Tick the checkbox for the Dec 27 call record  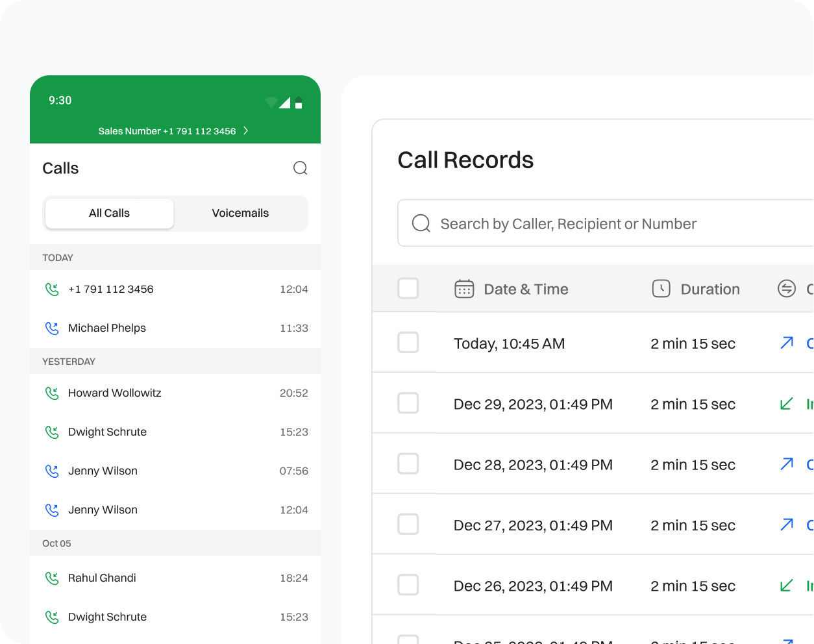tap(408, 524)
